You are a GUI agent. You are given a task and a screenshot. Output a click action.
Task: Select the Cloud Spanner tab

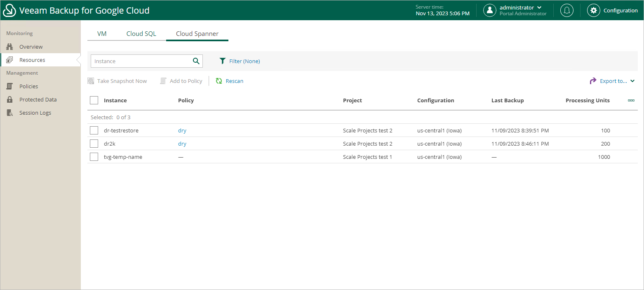click(197, 34)
